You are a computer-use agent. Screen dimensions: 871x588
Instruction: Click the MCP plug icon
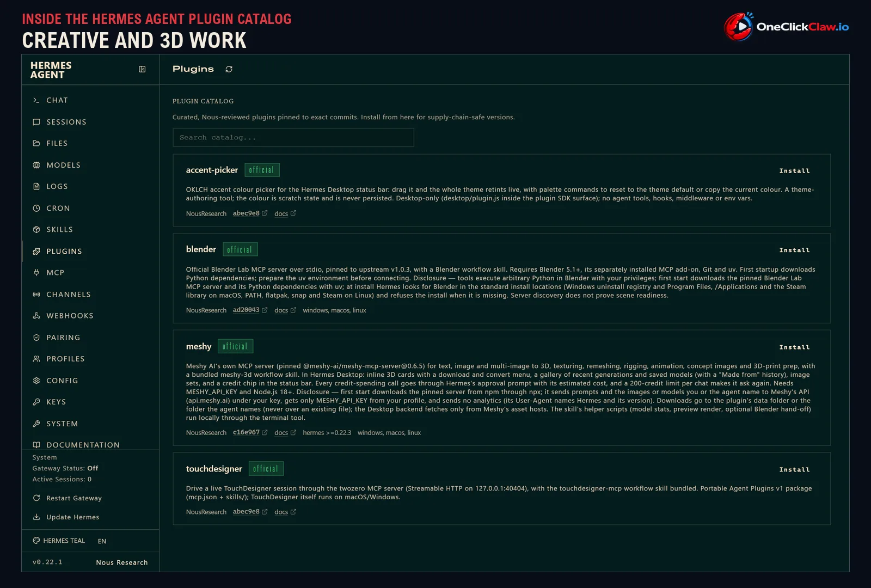click(x=36, y=273)
